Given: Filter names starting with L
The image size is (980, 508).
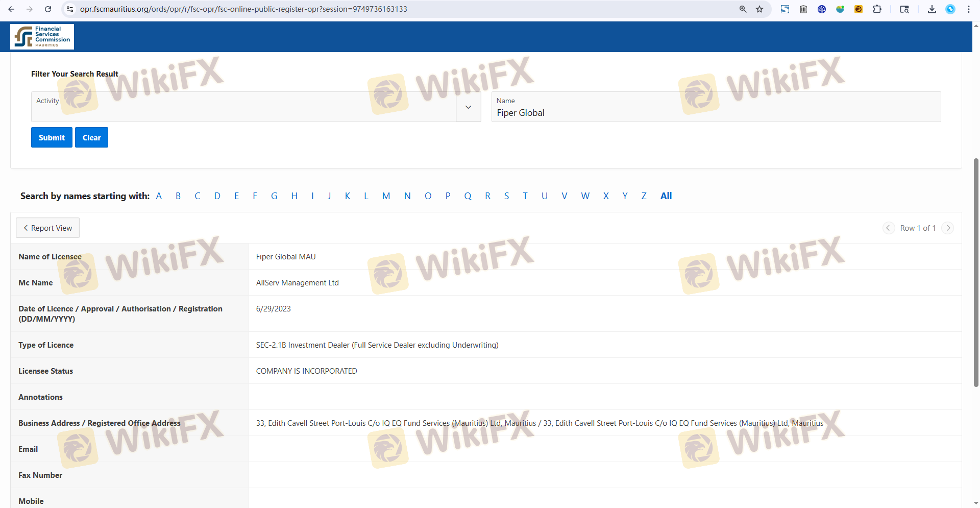Looking at the screenshot, I should click(366, 196).
